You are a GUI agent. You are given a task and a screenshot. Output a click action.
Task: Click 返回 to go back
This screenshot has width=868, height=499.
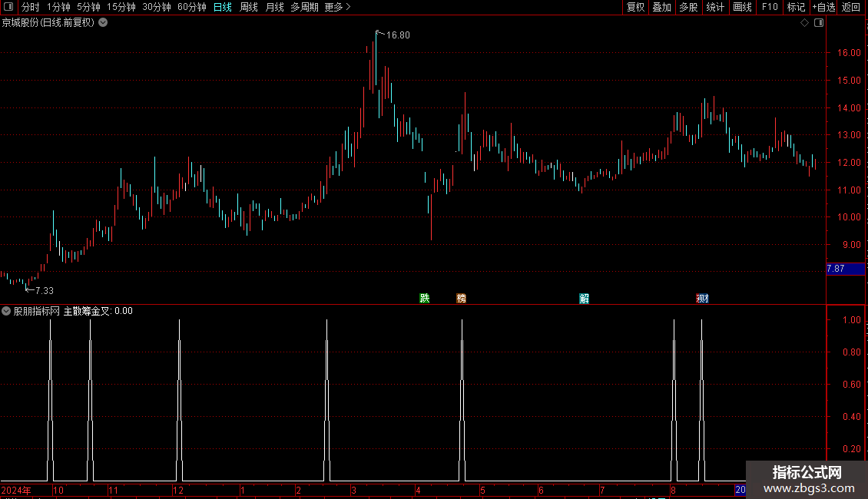point(851,7)
